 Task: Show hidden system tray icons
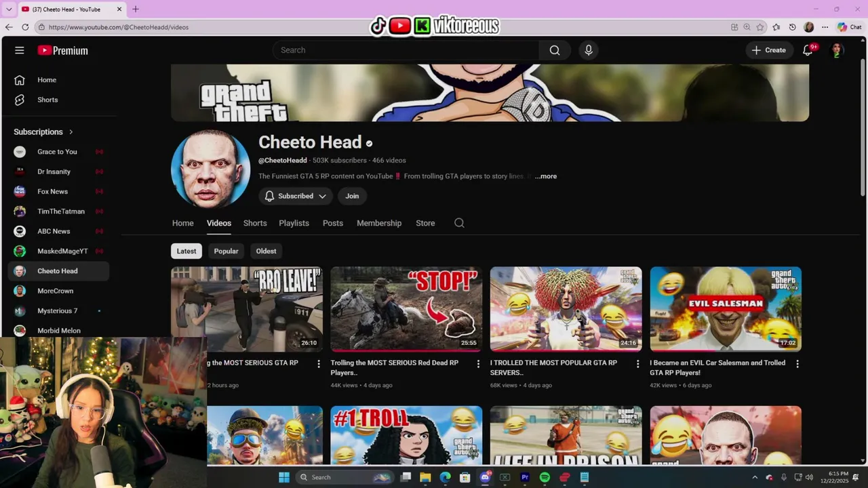click(x=755, y=477)
